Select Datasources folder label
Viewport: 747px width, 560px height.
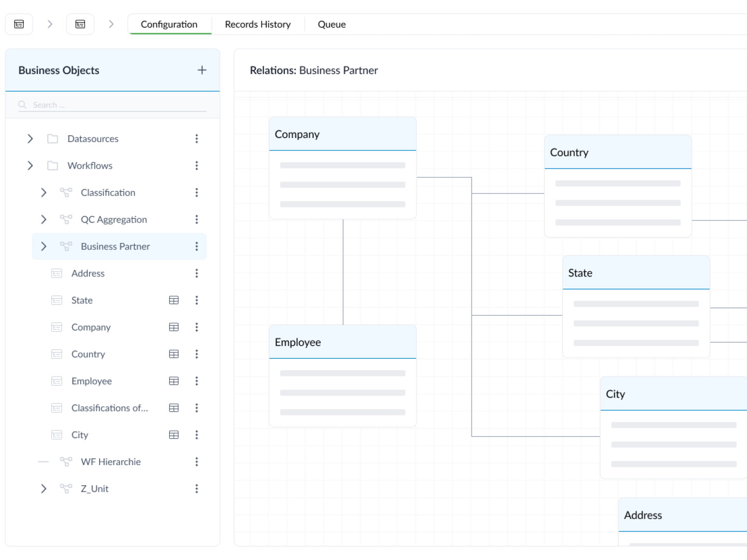pyautogui.click(x=93, y=138)
